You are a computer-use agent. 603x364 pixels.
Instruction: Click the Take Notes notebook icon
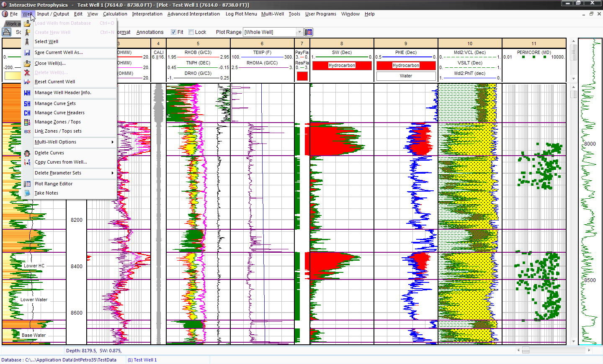coord(27,193)
